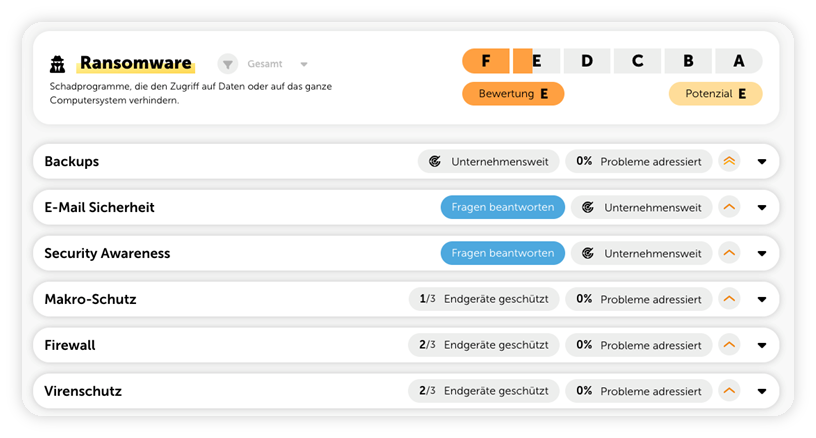The width and height of the screenshot is (816, 438).
Task: Expand the Virenschutz section arrow
Action: click(x=762, y=391)
